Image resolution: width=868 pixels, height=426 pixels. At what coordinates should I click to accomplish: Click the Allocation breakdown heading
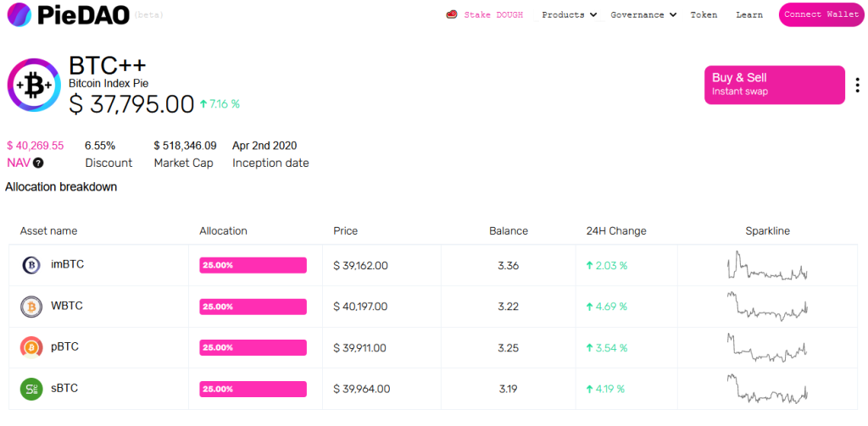61,187
